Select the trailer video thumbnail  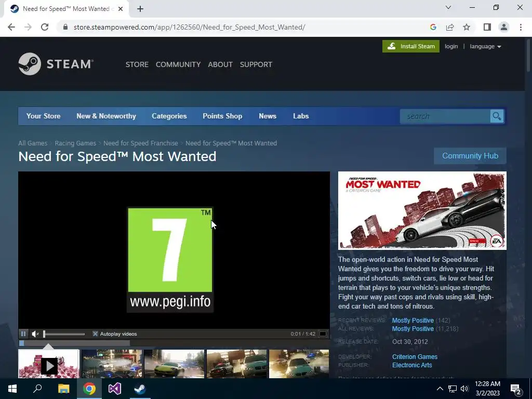point(49,364)
